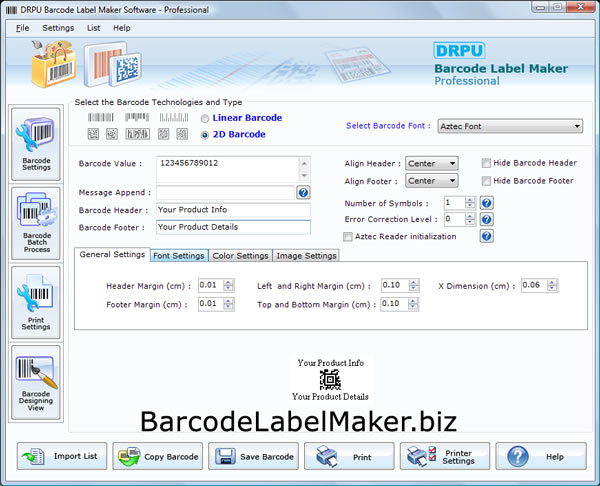Viewport: 600px width, 486px height.
Task: Open the Barcode Batch Process panel
Action: [x=36, y=223]
